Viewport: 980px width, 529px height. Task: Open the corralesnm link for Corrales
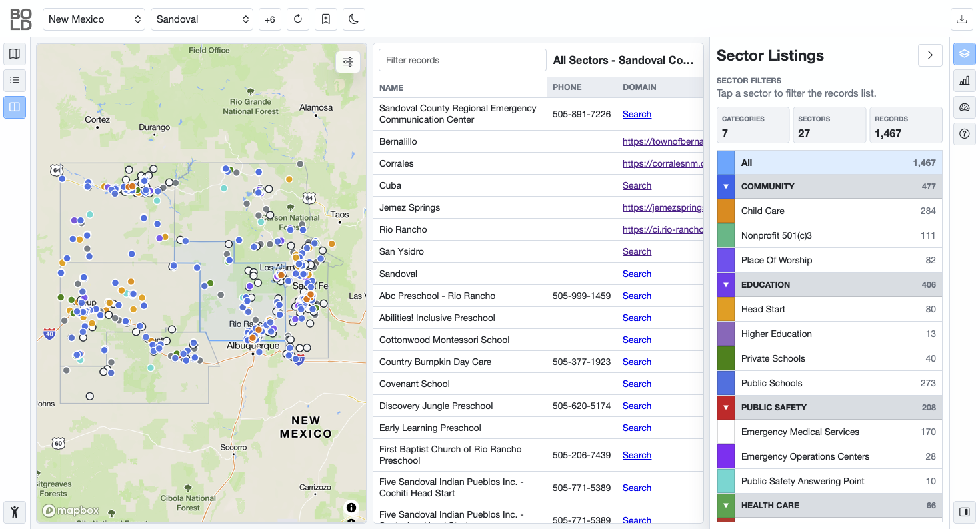663,163
